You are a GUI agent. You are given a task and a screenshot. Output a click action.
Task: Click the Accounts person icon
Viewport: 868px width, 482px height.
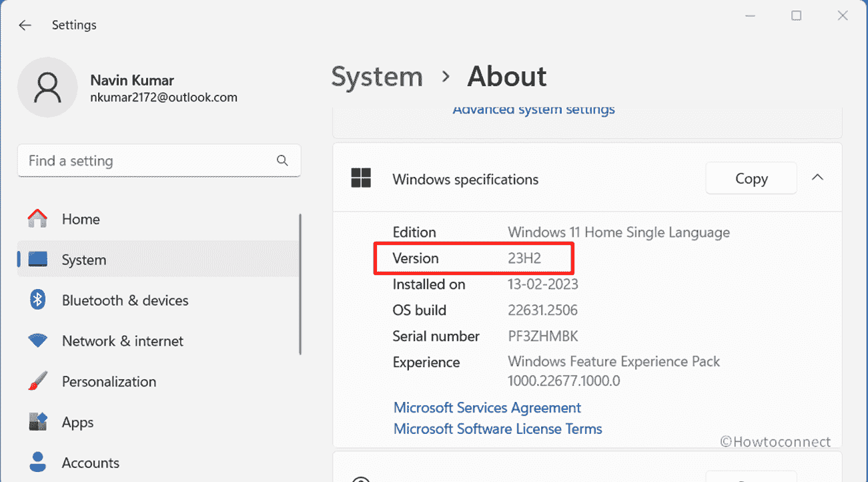coord(38,462)
